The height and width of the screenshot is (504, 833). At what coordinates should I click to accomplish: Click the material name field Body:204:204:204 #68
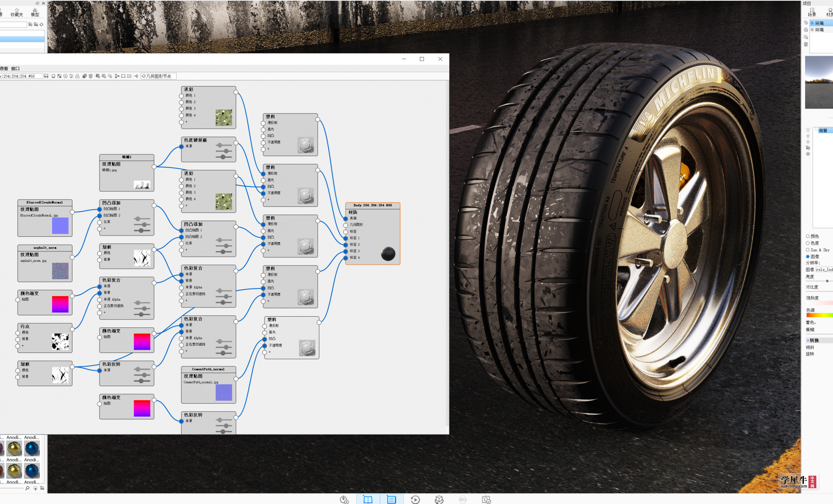tap(21, 76)
